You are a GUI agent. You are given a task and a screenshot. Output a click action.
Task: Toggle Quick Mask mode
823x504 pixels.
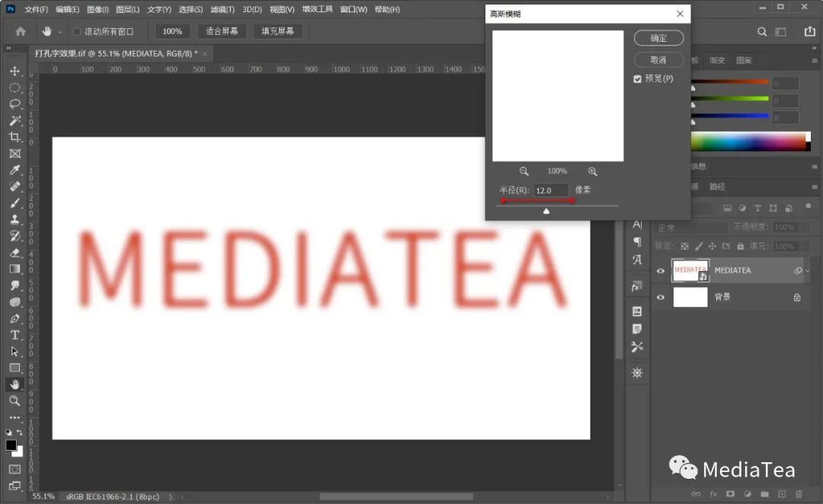coord(14,469)
